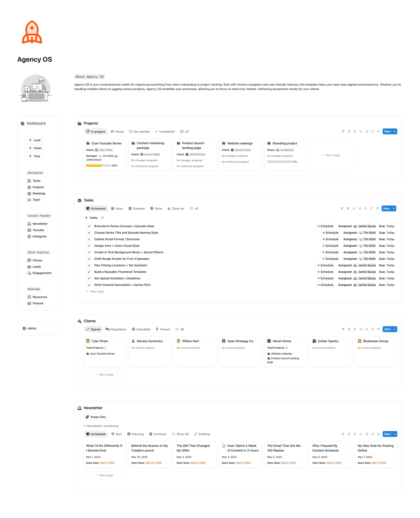420x518 pixels.
Task: Open the dropdown arrow beside Tasks New button
Action: click(x=394, y=208)
